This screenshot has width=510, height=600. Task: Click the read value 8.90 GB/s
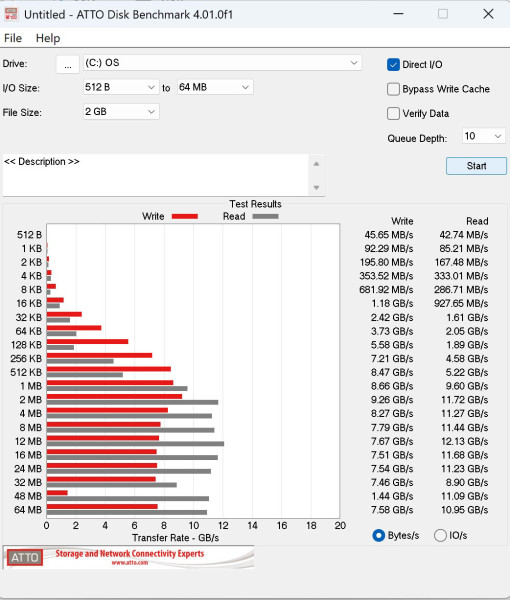[x=467, y=483]
